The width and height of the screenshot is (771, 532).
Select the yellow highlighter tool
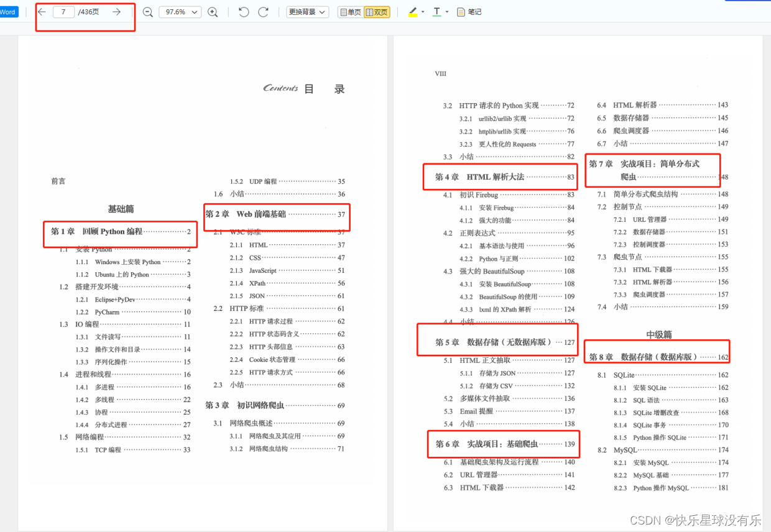tap(413, 12)
